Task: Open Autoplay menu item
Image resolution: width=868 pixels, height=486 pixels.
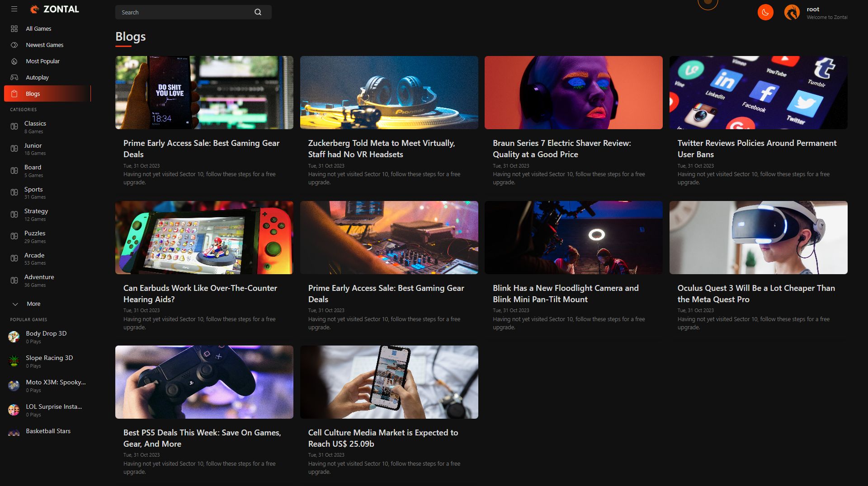Action: pyautogui.click(x=37, y=77)
